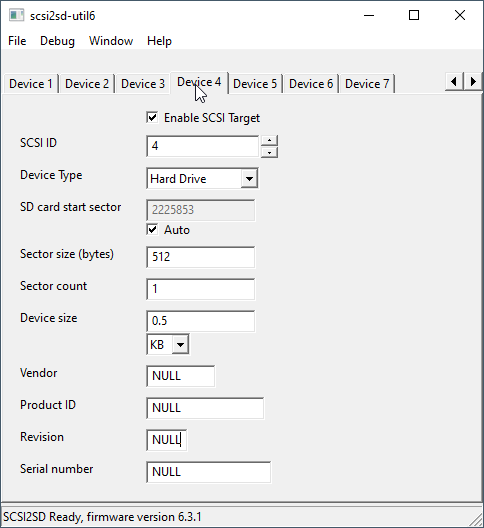Select the Device 5 tab
Viewport: 484px width, 528px height.
click(x=255, y=84)
